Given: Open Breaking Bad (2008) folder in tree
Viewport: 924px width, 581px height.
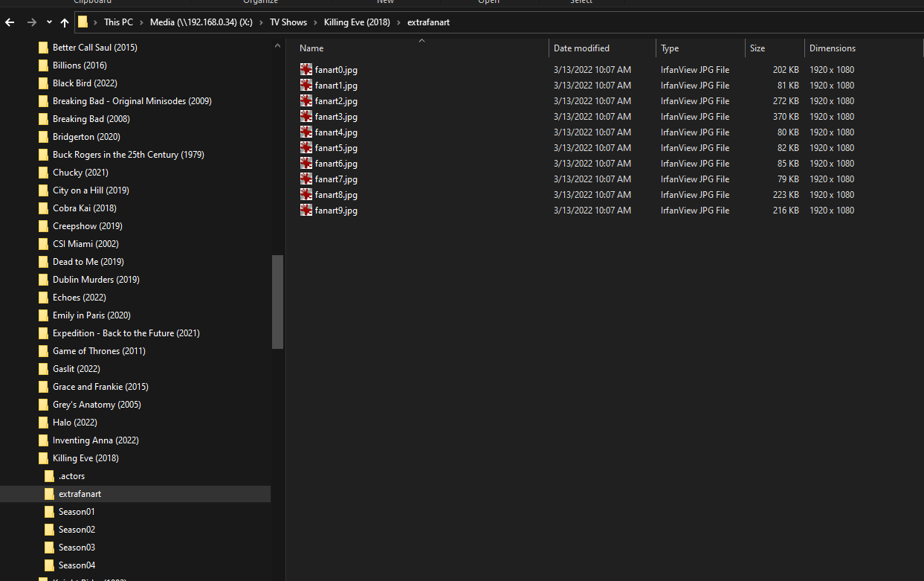Looking at the screenshot, I should 91,119.
